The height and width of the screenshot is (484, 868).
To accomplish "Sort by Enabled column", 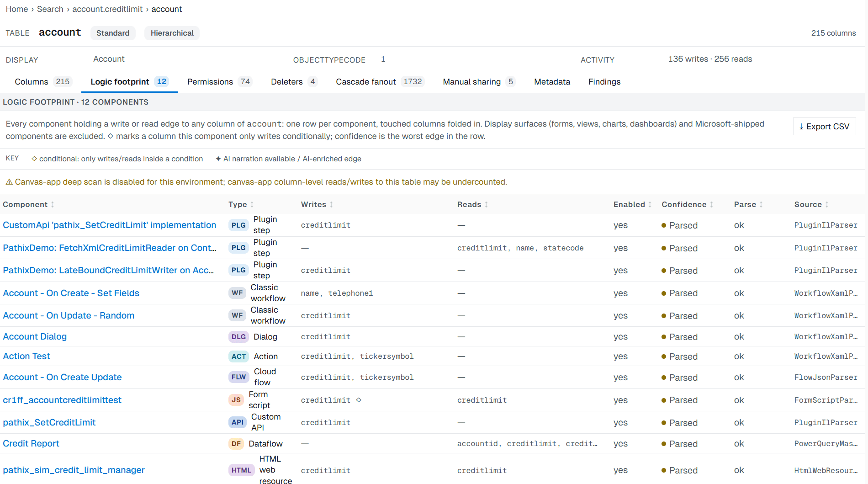I will (632, 204).
